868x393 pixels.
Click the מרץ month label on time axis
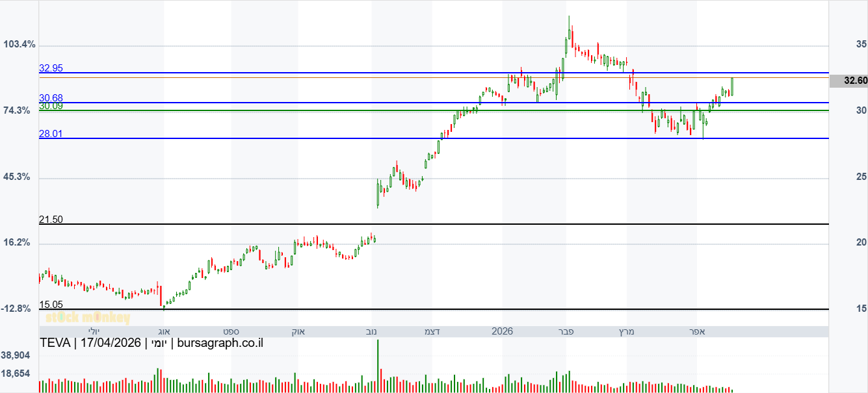[x=625, y=331]
